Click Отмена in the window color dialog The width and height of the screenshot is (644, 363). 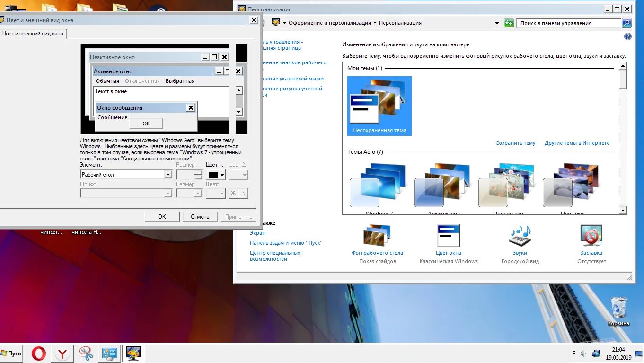[200, 217]
